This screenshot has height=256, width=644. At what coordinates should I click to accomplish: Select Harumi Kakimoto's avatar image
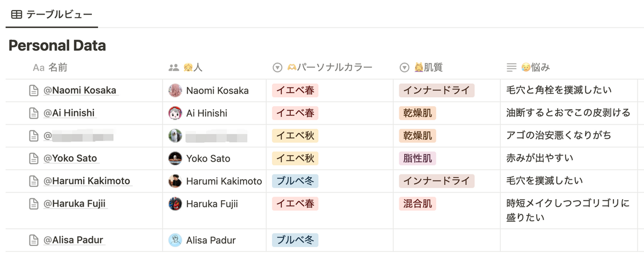pos(175,181)
